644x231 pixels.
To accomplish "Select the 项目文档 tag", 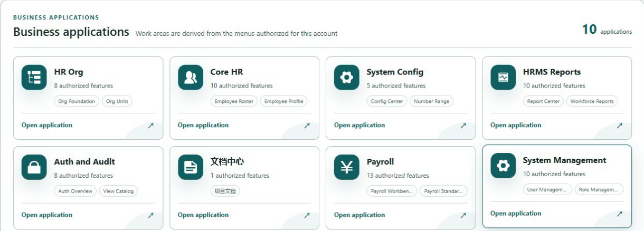I will [x=225, y=191].
